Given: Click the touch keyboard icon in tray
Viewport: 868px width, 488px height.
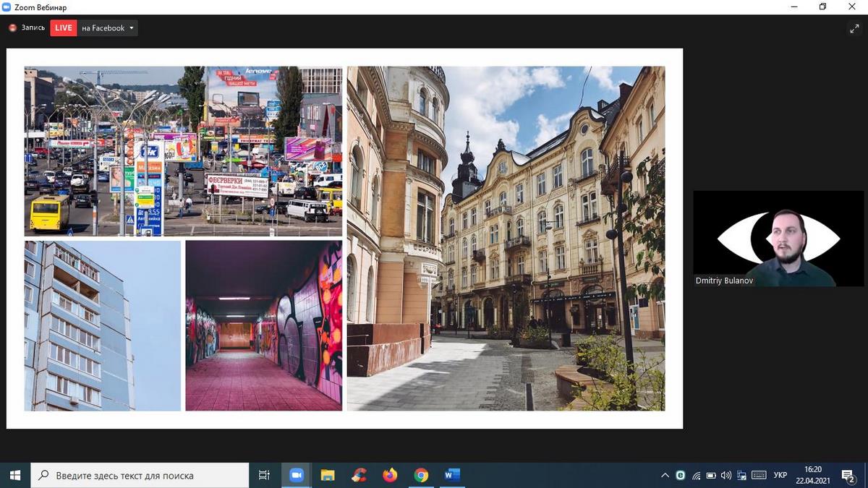Looking at the screenshot, I should click(x=759, y=475).
